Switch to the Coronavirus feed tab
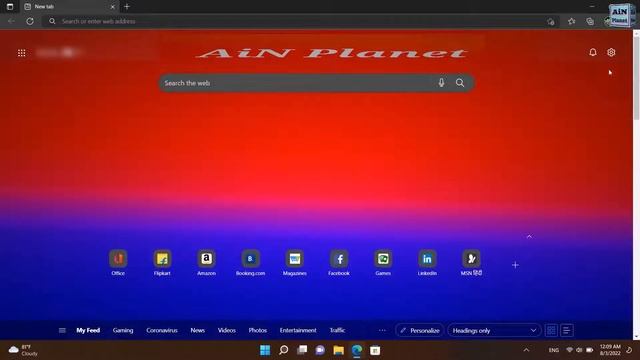This screenshot has height=360, width=640. [162, 330]
